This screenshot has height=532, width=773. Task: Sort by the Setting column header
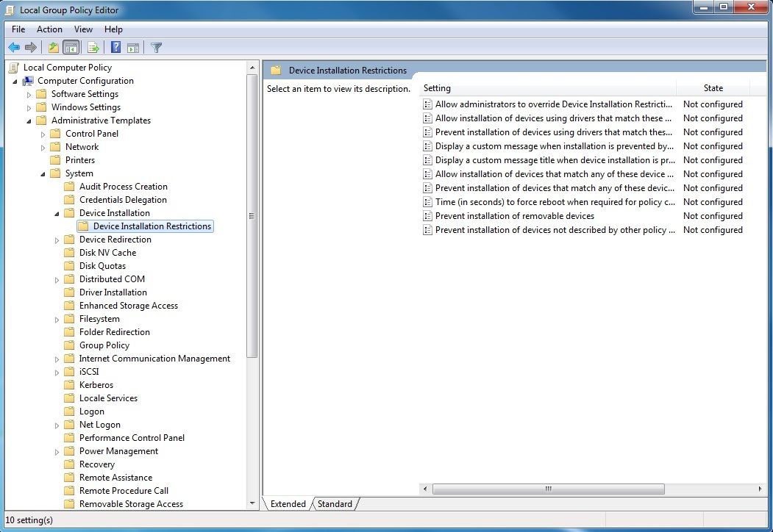pos(548,88)
